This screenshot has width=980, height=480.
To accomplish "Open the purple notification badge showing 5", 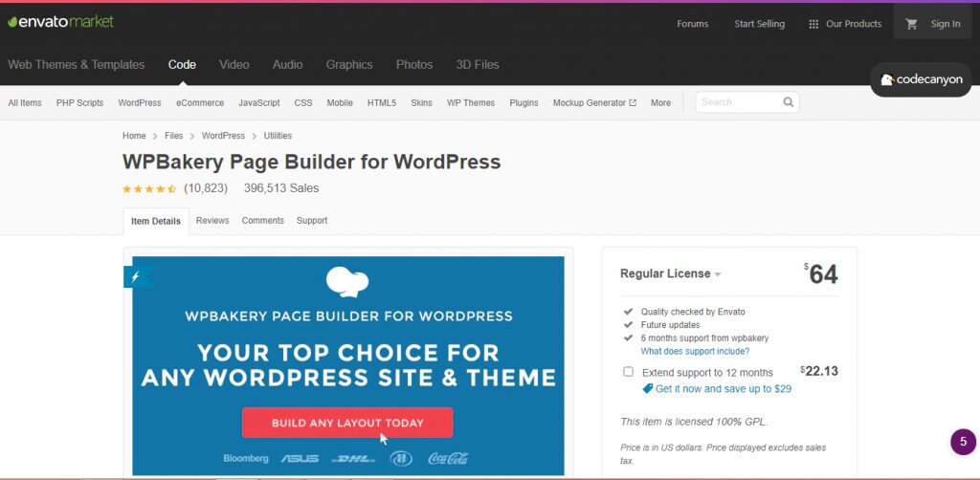I will click(x=963, y=442).
